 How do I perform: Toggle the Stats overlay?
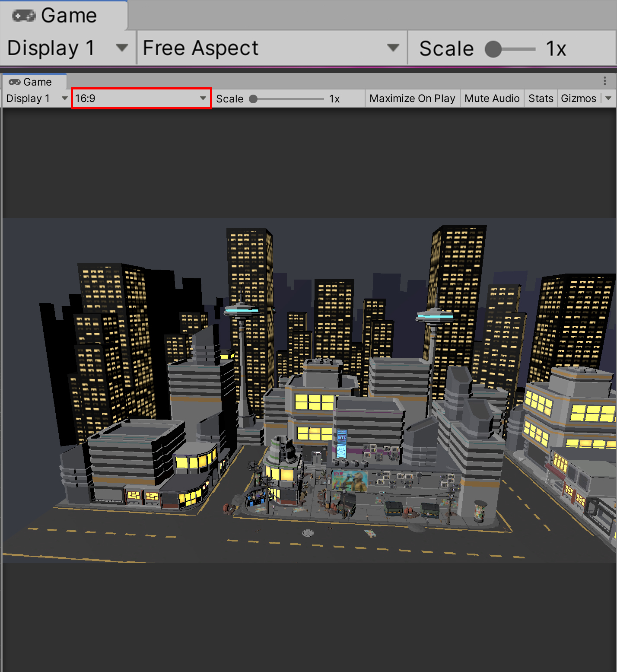click(541, 99)
